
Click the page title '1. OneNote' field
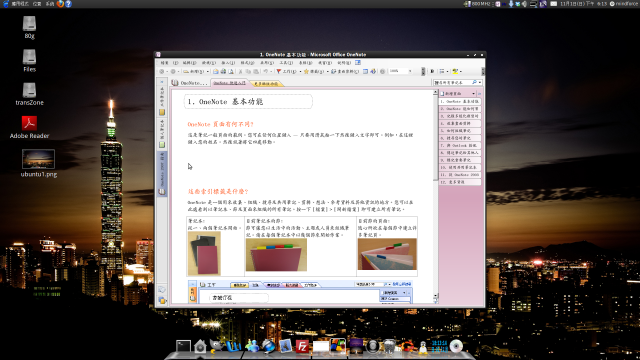tap(248, 102)
